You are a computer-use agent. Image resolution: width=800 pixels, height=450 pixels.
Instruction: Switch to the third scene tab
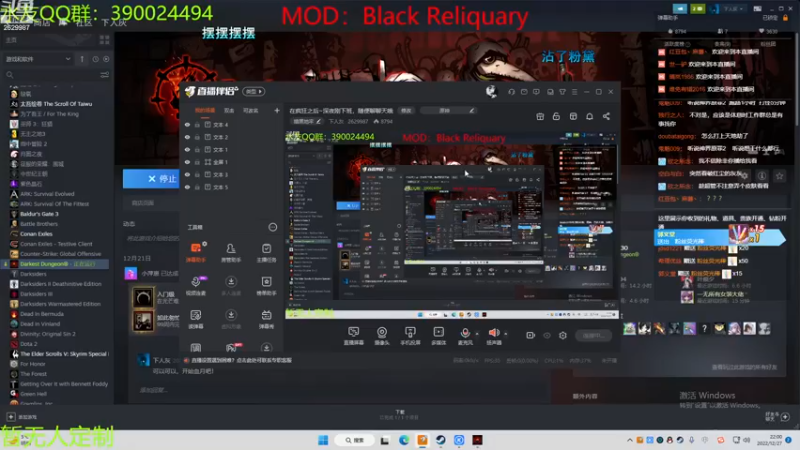point(250,111)
